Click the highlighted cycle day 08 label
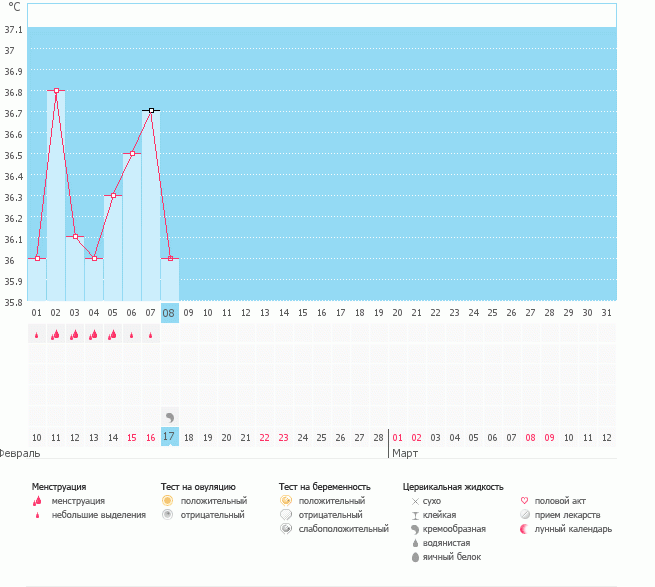 pos(169,313)
